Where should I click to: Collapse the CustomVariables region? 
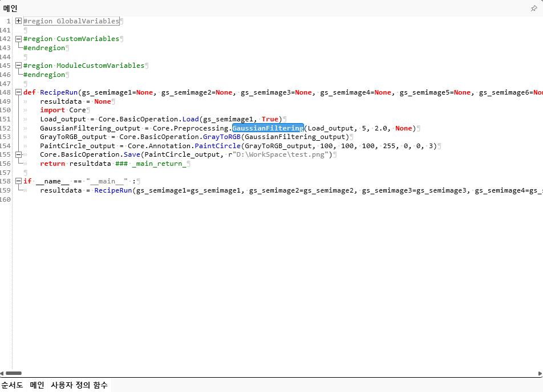pyautogui.click(x=18, y=39)
